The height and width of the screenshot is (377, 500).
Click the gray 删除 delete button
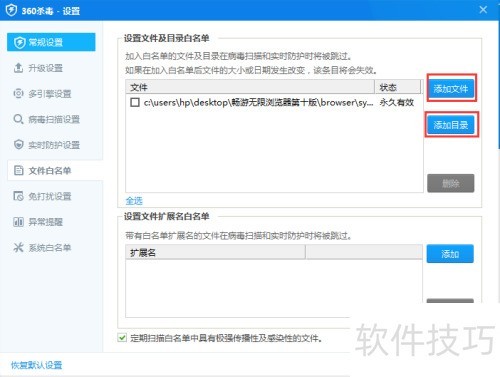coord(451,183)
